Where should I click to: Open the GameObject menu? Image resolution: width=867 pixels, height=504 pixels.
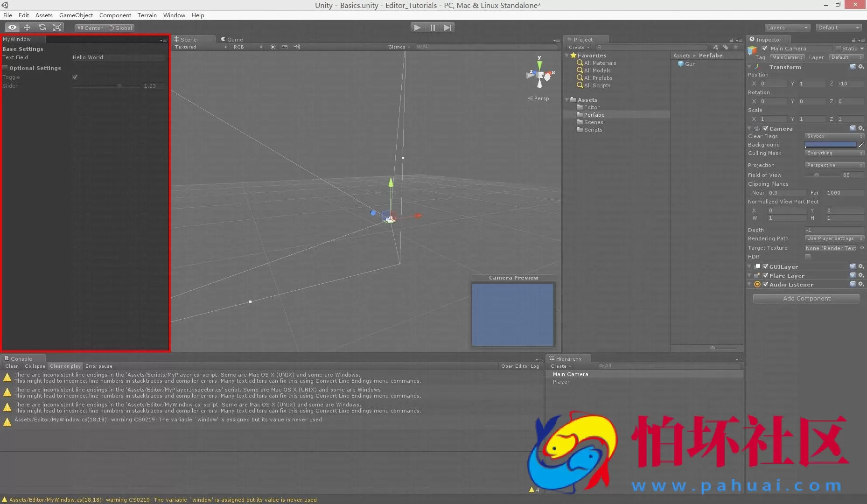tap(76, 15)
